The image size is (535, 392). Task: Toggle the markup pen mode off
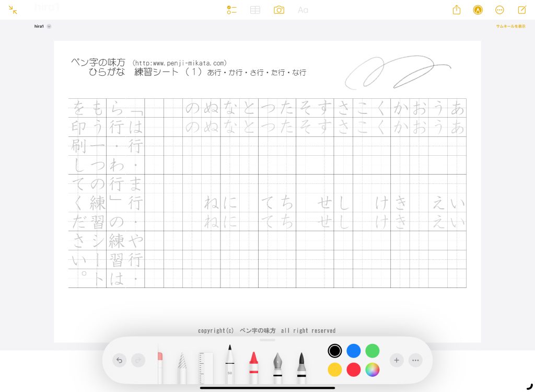(x=478, y=10)
